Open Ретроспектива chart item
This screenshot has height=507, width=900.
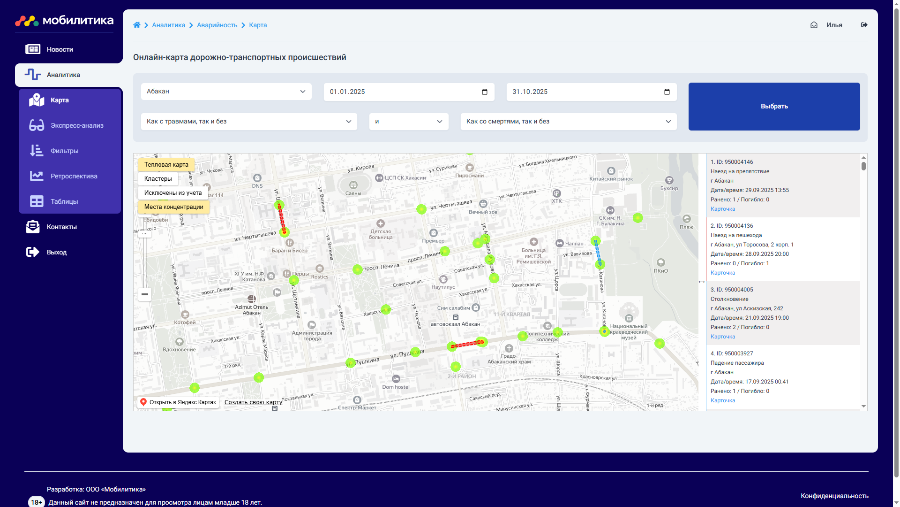coord(73,176)
